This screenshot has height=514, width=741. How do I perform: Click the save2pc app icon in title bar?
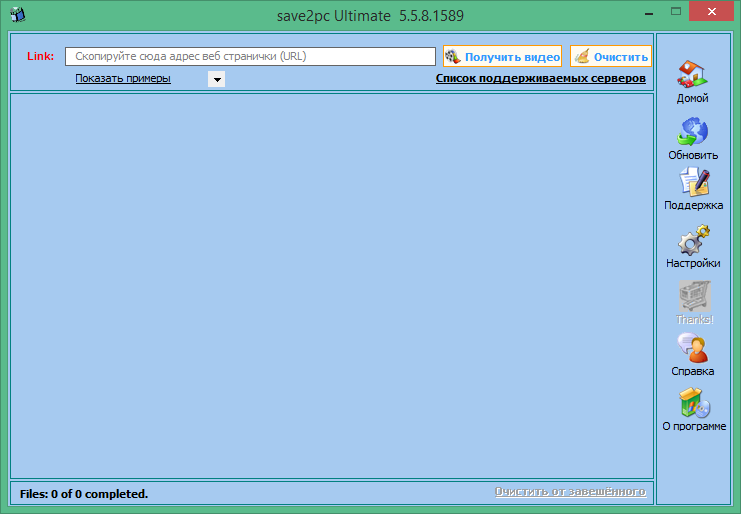coord(18,15)
